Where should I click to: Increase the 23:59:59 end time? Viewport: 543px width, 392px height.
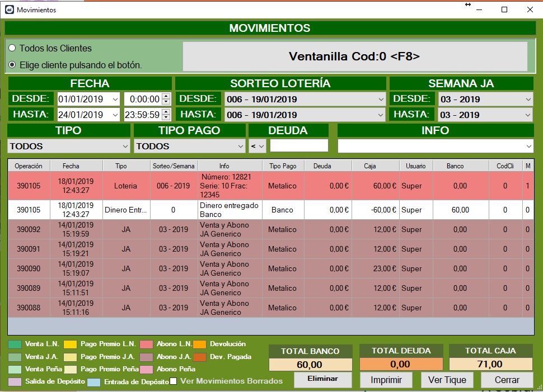coord(167,112)
